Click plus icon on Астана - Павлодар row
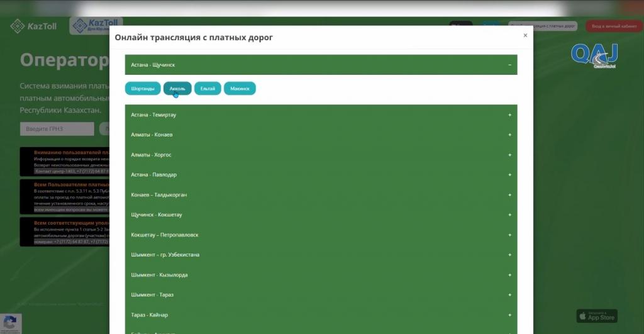The image size is (644, 334). pyautogui.click(x=509, y=175)
